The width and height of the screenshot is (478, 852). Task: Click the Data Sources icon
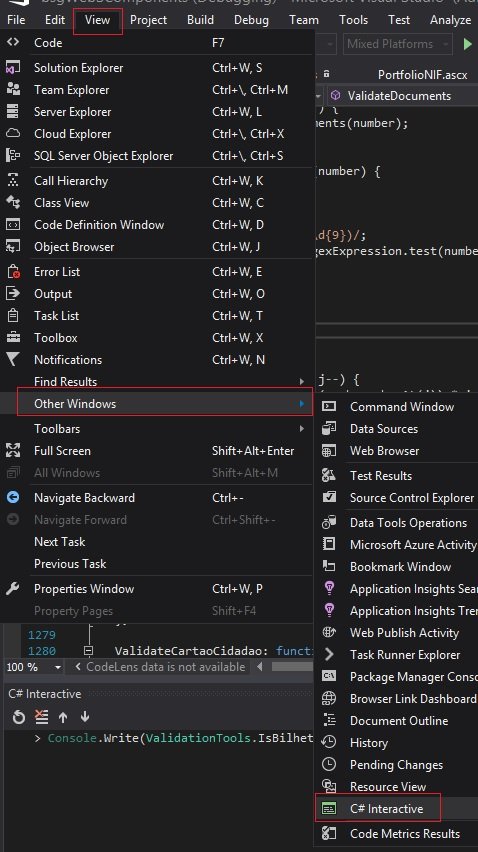[x=329, y=428]
